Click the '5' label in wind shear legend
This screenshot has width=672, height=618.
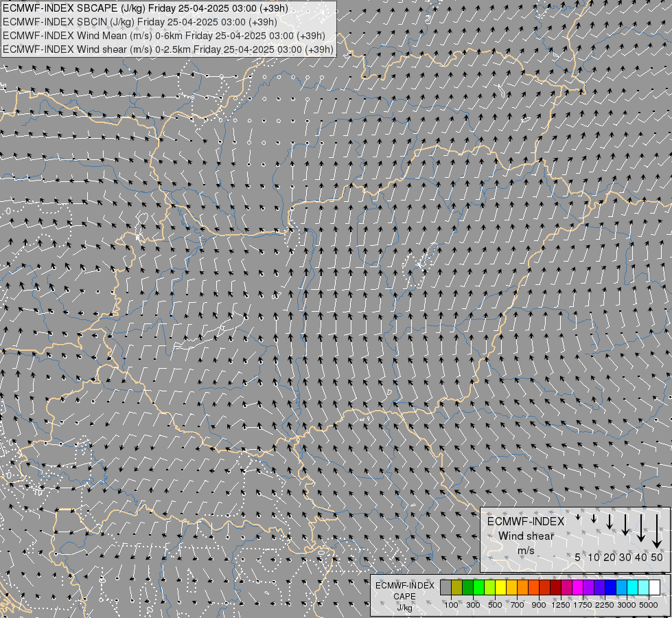pyautogui.click(x=578, y=557)
